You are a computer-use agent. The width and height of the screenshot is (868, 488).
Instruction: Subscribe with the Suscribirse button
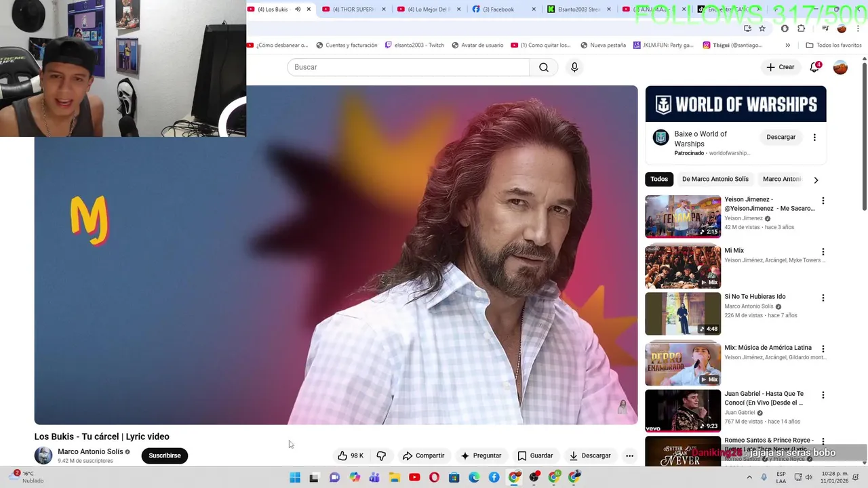click(x=165, y=455)
